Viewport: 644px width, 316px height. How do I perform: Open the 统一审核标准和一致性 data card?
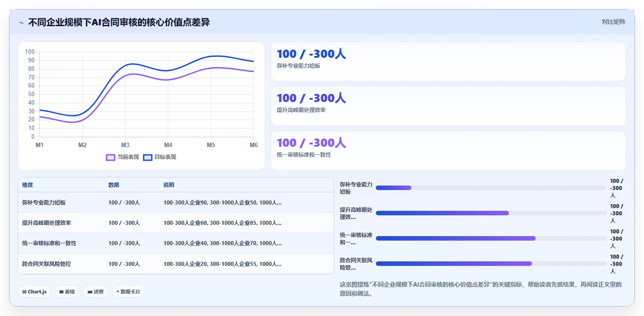pyautogui.click(x=448, y=151)
